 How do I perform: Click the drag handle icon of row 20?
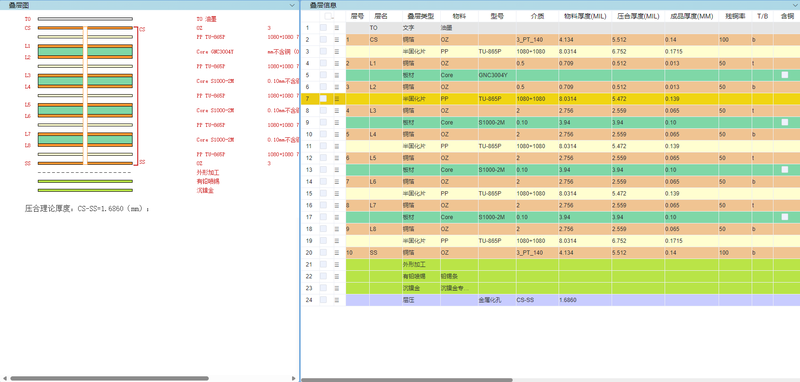[x=337, y=253]
